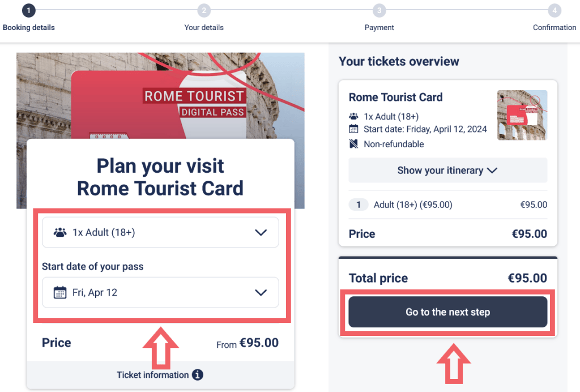Expand the Show your itinerary section
The width and height of the screenshot is (580, 392).
tap(447, 170)
